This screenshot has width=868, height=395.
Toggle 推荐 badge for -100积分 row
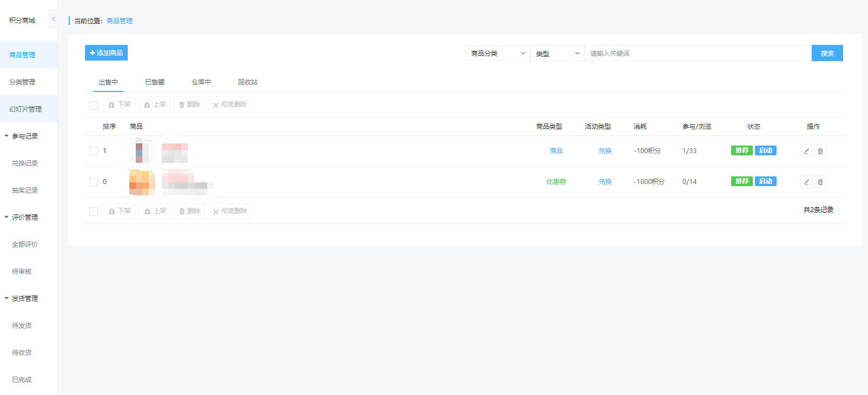(x=742, y=150)
